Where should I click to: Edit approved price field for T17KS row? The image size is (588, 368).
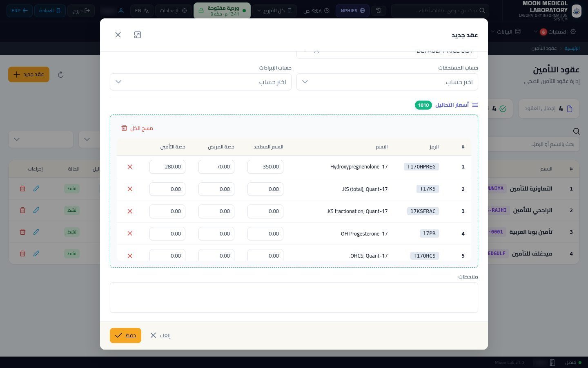click(x=265, y=189)
